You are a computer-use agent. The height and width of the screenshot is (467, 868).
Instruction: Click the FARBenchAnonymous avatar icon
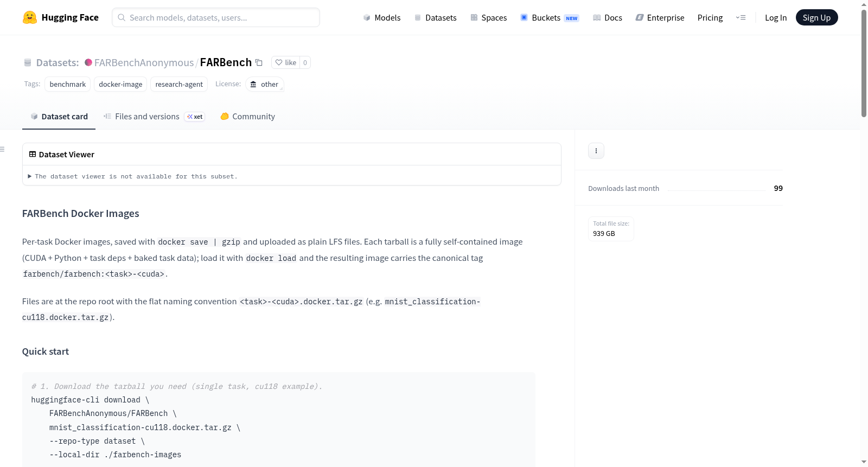pyautogui.click(x=88, y=62)
